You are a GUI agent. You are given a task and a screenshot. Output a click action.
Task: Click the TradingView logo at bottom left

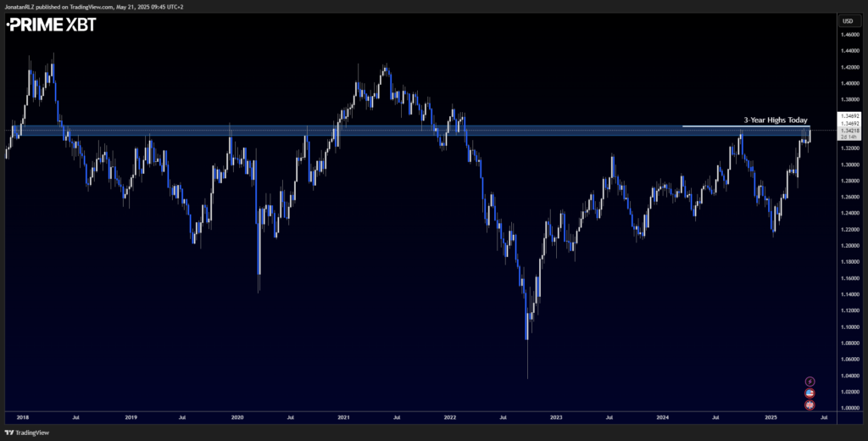click(19, 433)
